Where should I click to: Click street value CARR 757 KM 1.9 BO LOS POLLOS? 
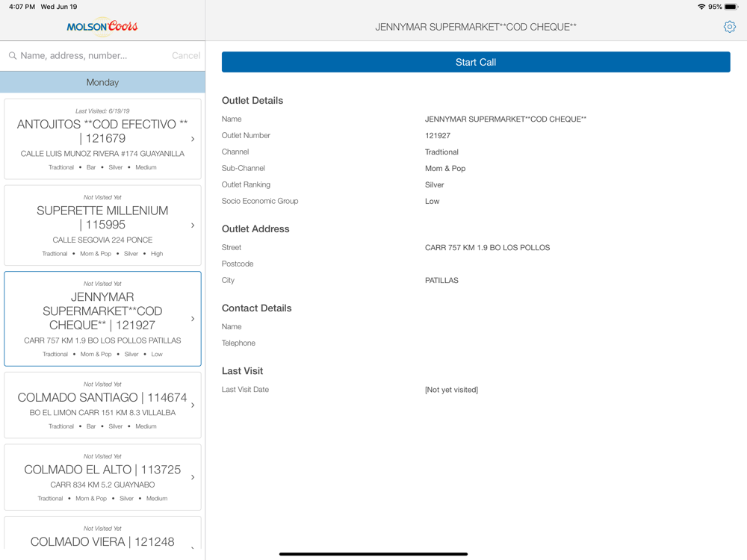coord(487,248)
